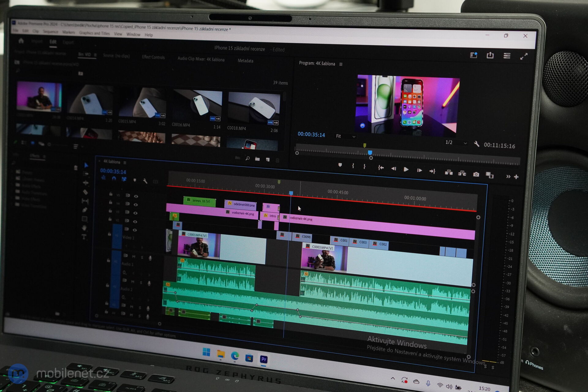Solo the Audio 2 track with the S button
588x392 pixels.
(141, 283)
